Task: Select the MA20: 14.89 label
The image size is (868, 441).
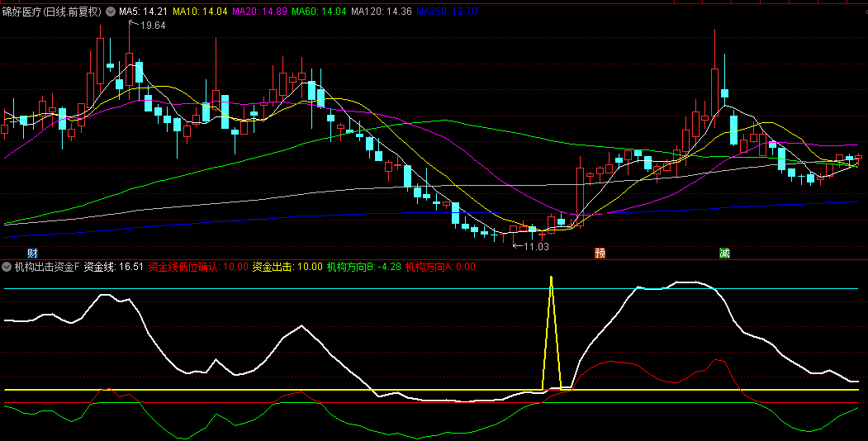Action: click(259, 12)
